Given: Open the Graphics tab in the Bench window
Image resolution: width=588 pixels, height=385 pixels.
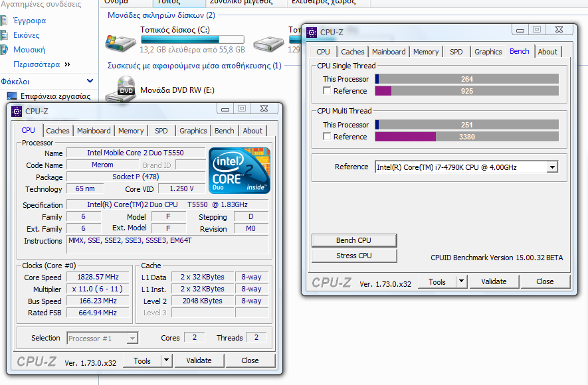Looking at the screenshot, I should [x=488, y=52].
